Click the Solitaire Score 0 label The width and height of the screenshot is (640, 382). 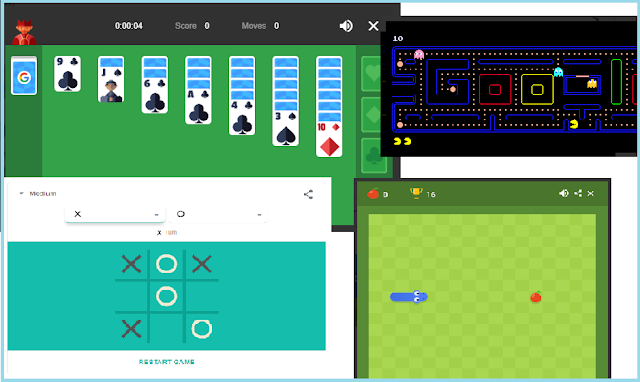coord(192,26)
